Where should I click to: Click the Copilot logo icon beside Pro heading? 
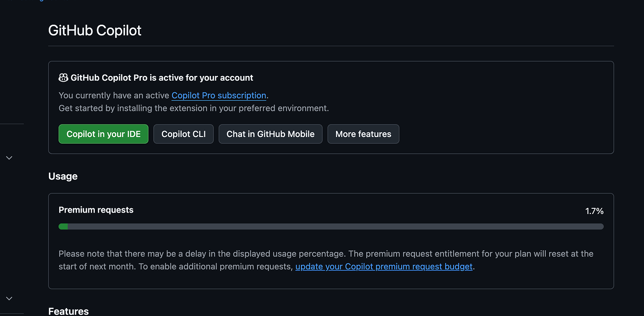[x=63, y=77]
